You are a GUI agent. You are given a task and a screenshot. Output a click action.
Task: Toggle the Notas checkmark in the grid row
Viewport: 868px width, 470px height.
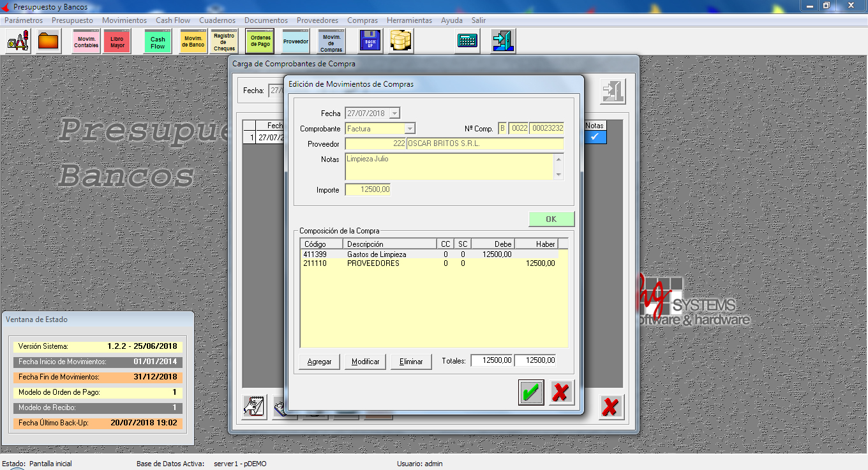[x=594, y=137]
